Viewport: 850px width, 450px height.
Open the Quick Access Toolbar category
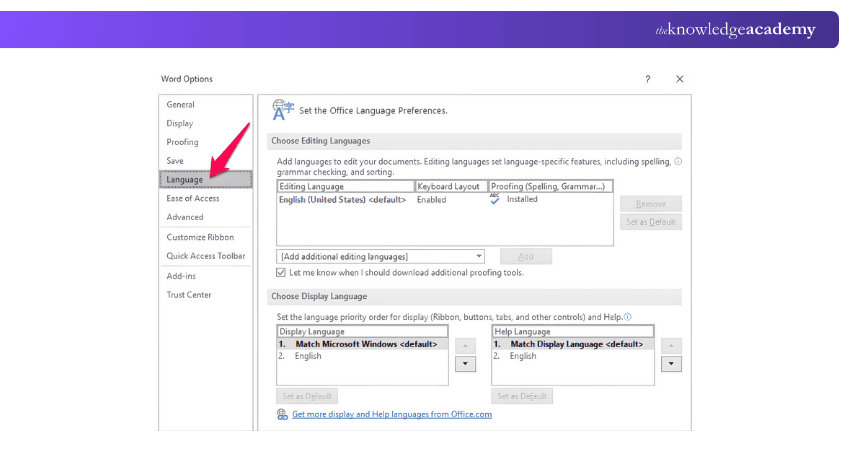coord(205,256)
